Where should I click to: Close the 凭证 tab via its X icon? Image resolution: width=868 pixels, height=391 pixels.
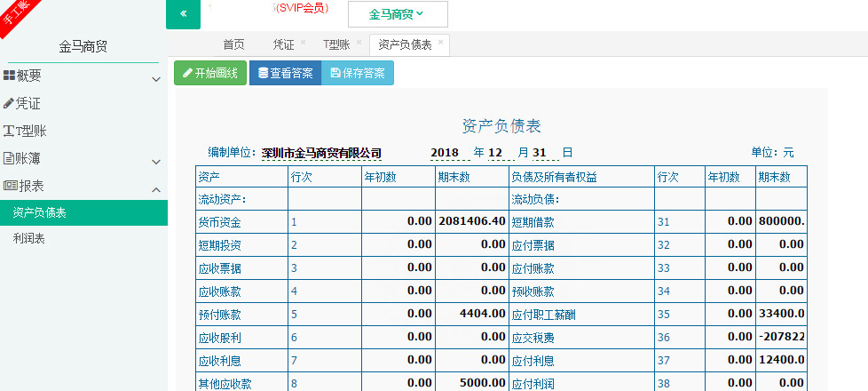[303, 42]
